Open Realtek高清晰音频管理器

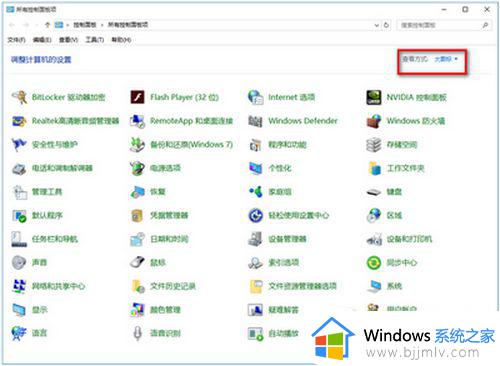tap(65, 121)
